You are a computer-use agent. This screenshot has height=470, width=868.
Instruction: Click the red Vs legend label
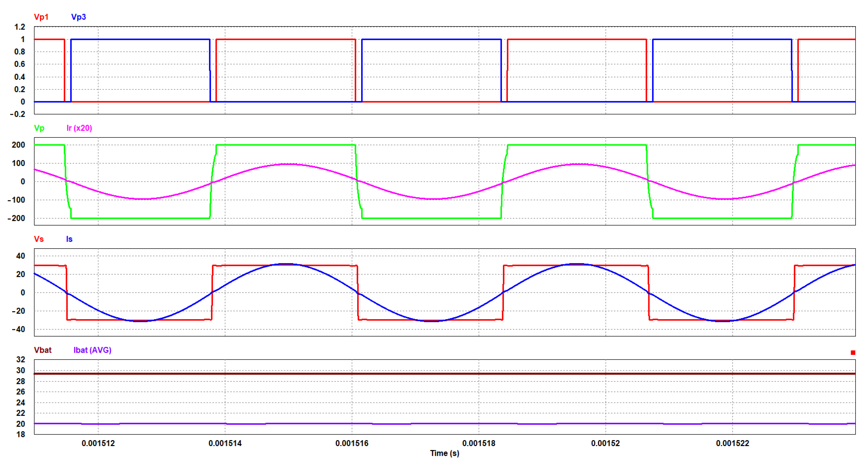(39, 239)
